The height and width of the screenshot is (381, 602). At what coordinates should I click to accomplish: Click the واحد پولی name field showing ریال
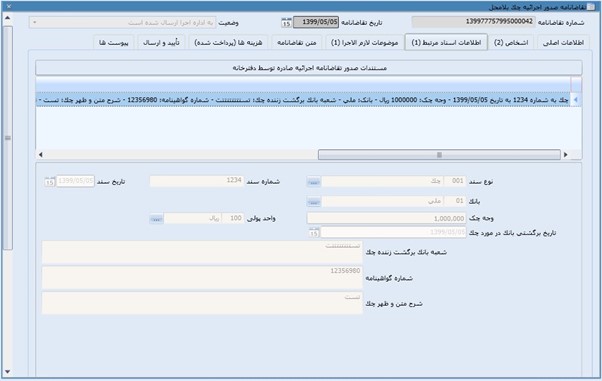tap(192, 218)
